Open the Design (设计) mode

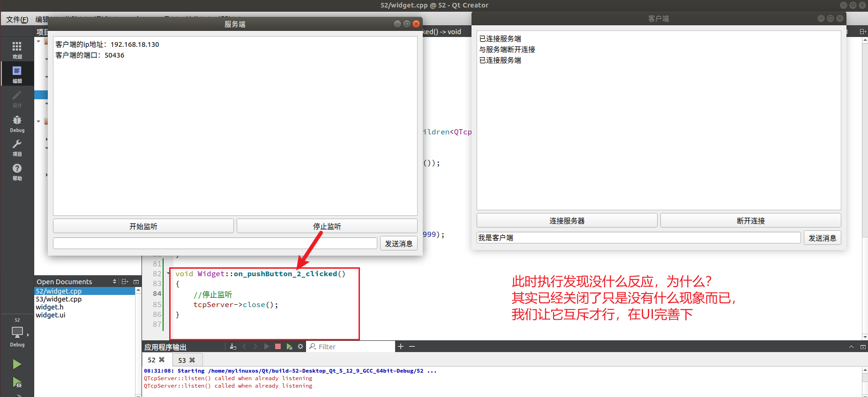17,98
